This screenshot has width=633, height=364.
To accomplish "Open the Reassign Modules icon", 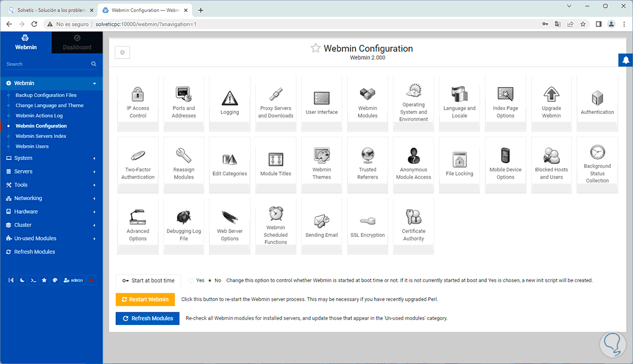I will point(184,165).
